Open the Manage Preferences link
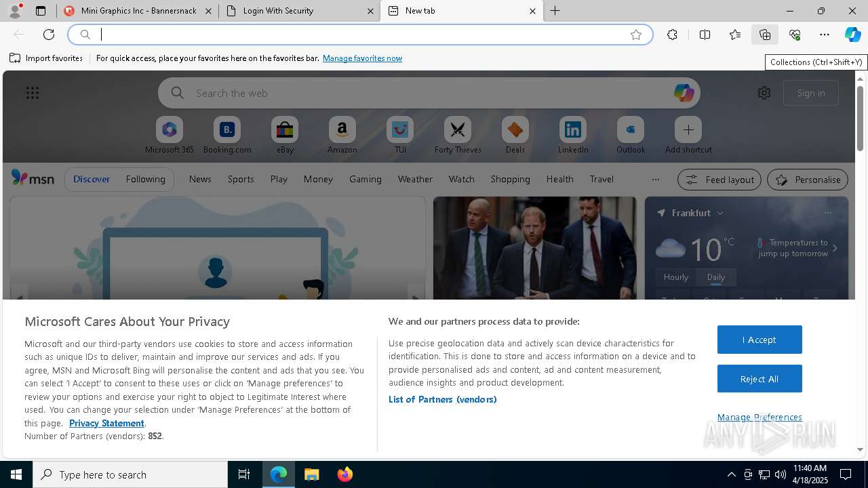Image resolution: width=868 pixels, height=488 pixels. click(759, 417)
